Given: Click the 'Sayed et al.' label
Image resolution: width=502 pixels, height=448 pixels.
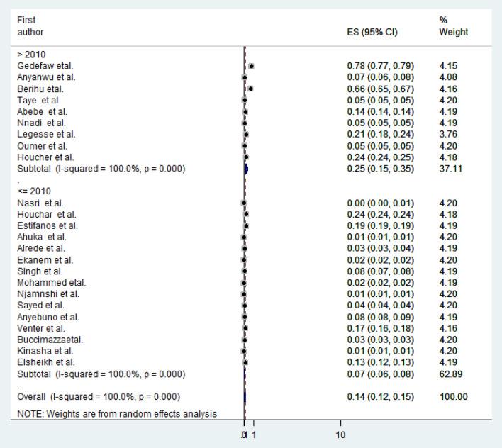Looking at the screenshot, I should click(x=40, y=306).
